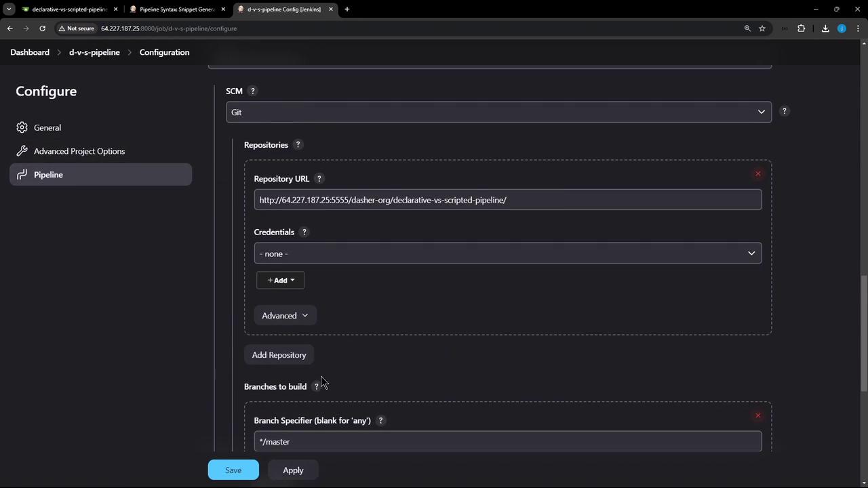Viewport: 868px width, 488px height.
Task: Expand the Advanced repository options
Action: (x=285, y=315)
